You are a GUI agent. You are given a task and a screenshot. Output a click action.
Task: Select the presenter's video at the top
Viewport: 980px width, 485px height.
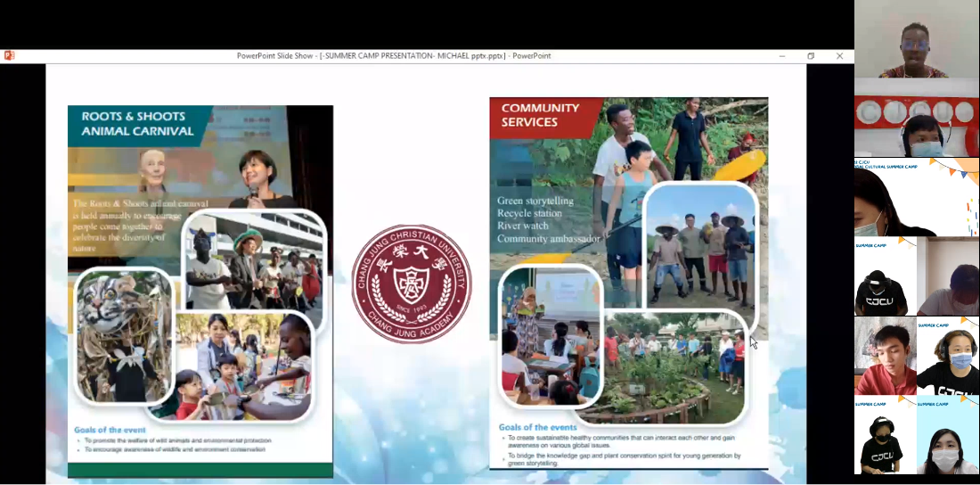click(x=917, y=38)
